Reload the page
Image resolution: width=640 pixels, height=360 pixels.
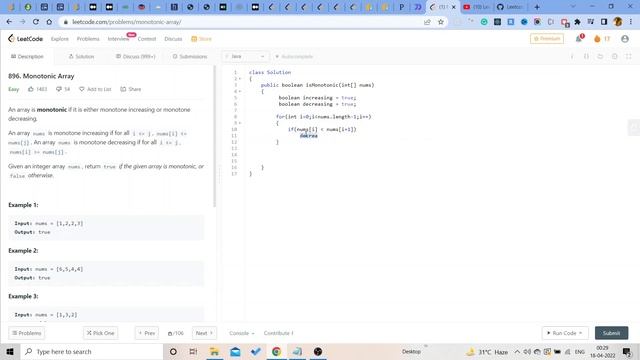pos(36,22)
